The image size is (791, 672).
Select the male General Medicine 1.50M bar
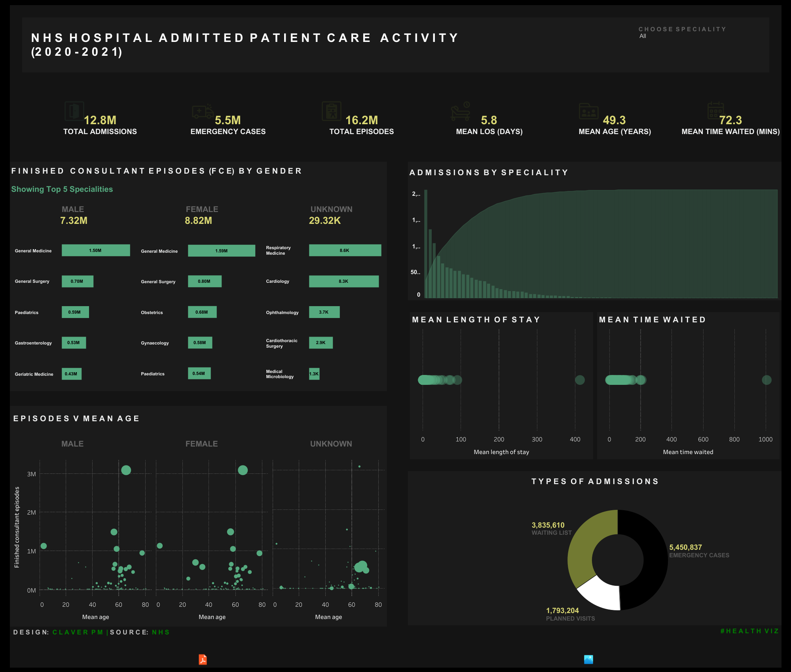point(96,250)
